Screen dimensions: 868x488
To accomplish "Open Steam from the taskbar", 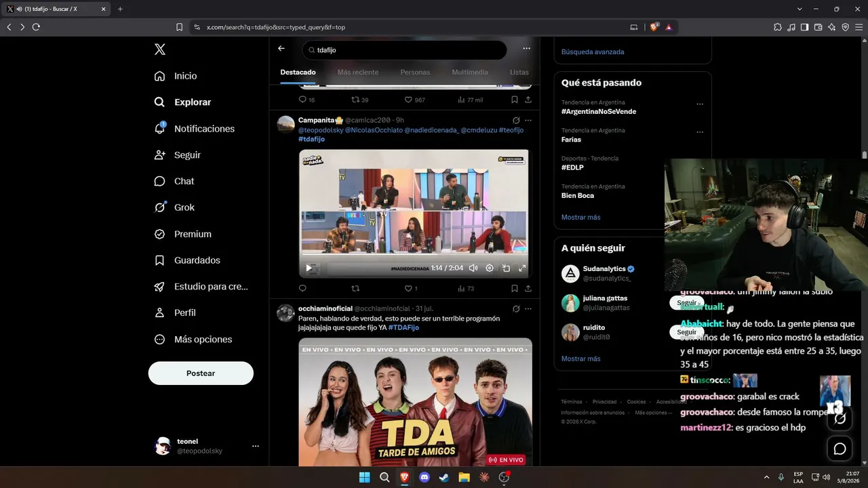I will coord(444,477).
